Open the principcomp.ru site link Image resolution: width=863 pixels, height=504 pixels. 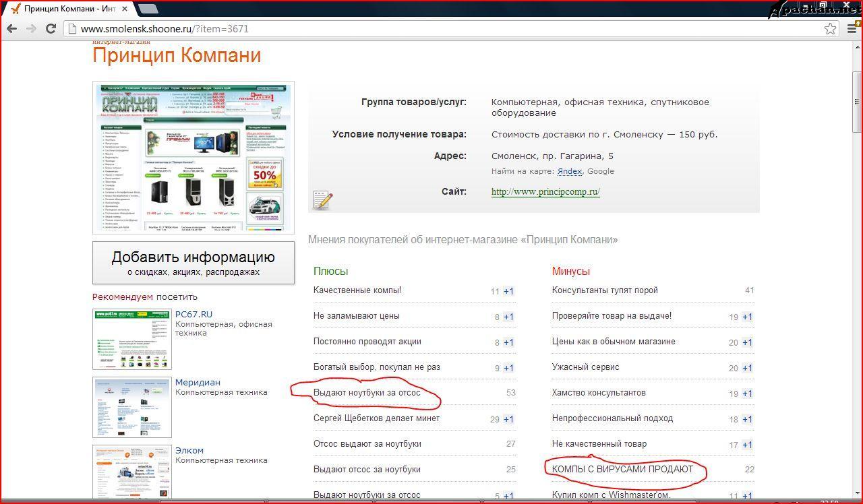click(x=545, y=192)
